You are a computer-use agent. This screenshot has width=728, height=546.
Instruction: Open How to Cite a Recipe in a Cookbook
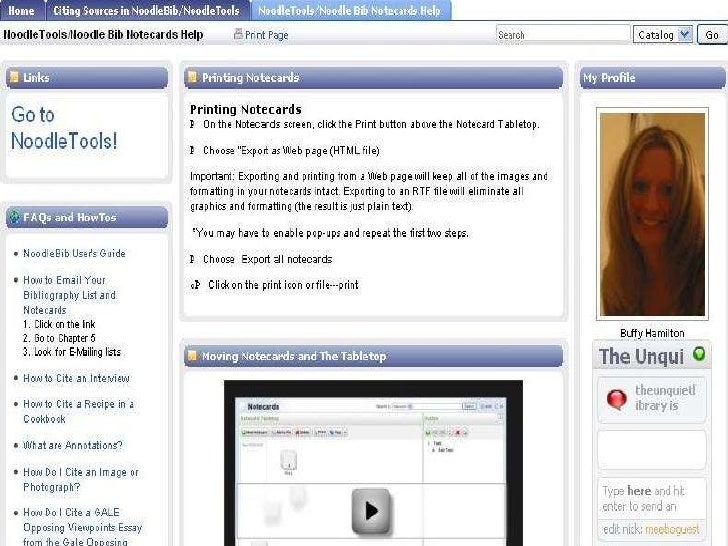coord(78,411)
